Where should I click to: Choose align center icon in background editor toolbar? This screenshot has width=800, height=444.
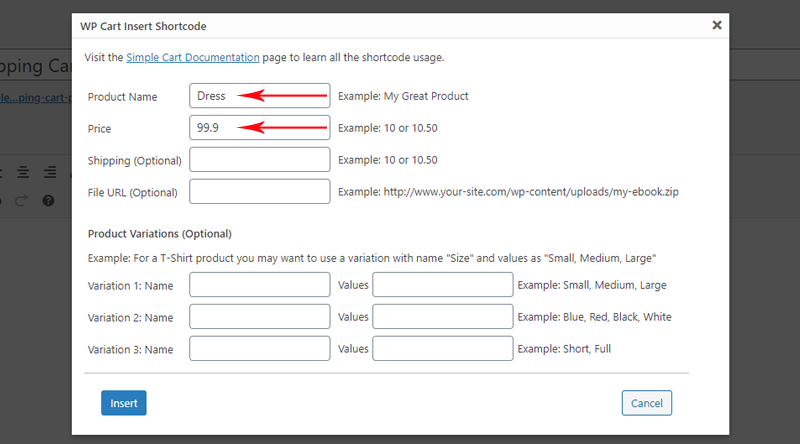pyautogui.click(x=23, y=172)
